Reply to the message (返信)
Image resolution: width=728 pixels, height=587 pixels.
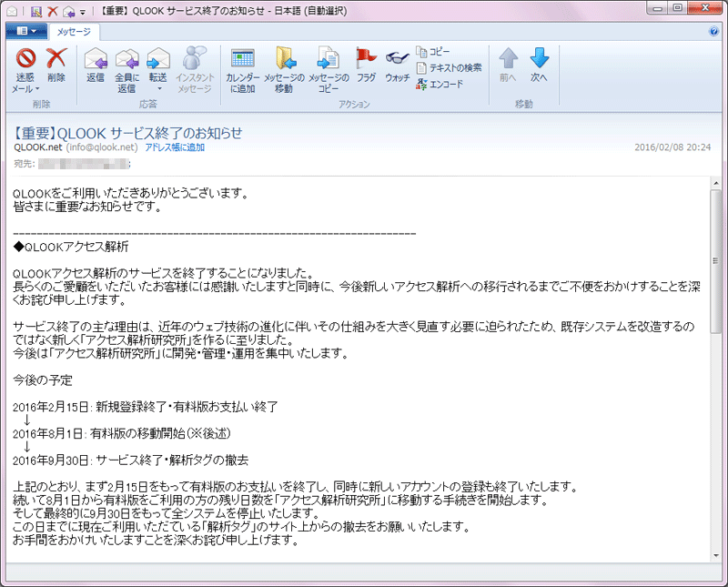[96, 65]
